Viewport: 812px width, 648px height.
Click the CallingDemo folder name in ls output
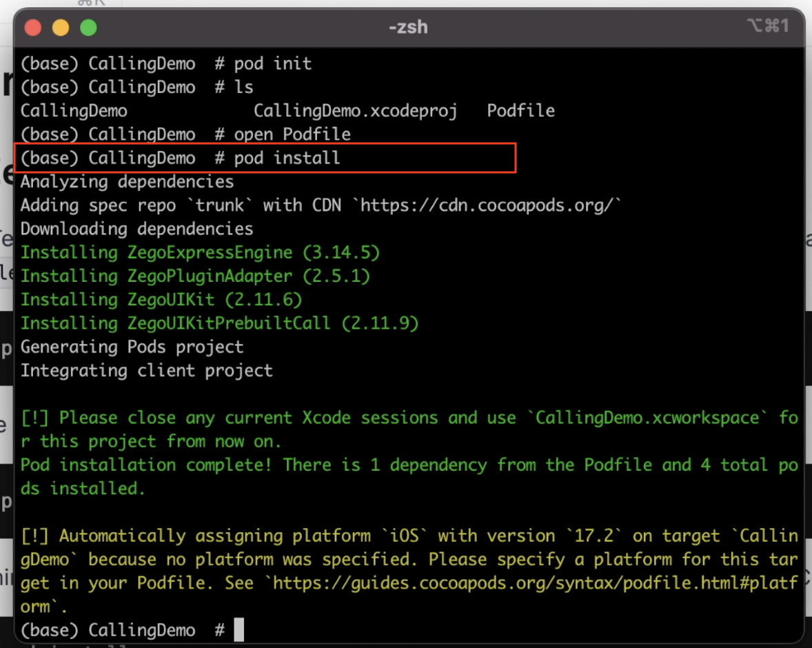[x=74, y=111]
